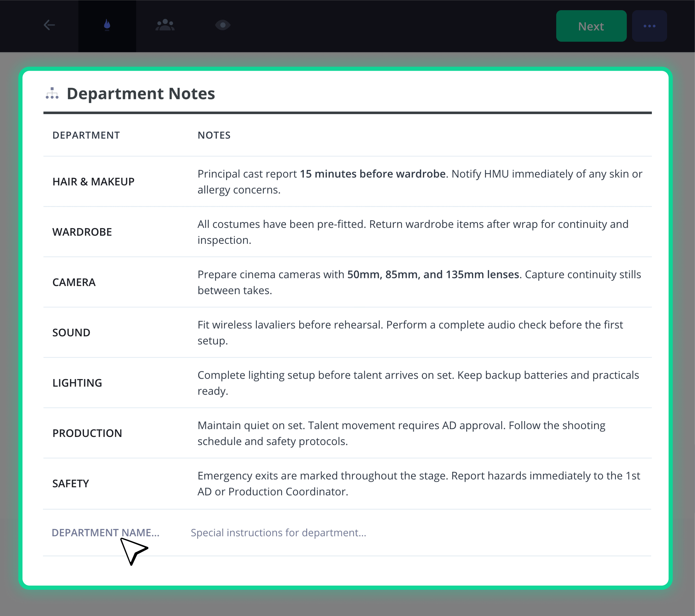Click the DEPARTMENT column header
This screenshot has width=695, height=616.
point(86,135)
